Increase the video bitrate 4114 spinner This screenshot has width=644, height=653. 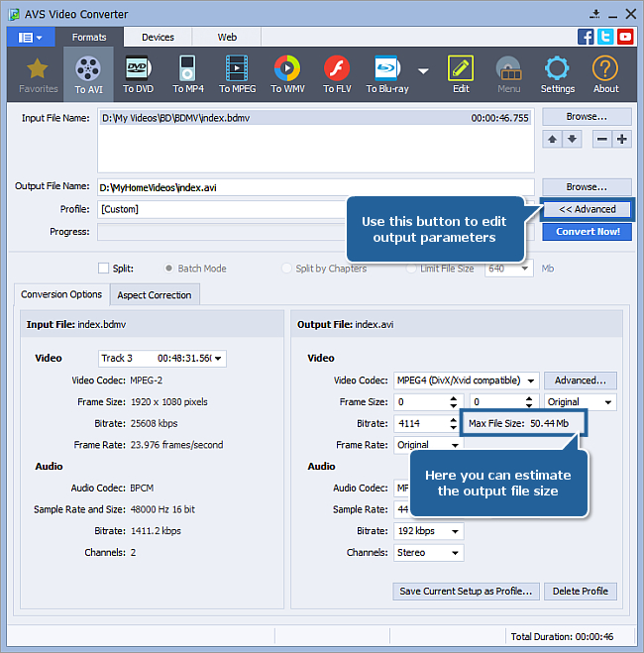tap(454, 420)
